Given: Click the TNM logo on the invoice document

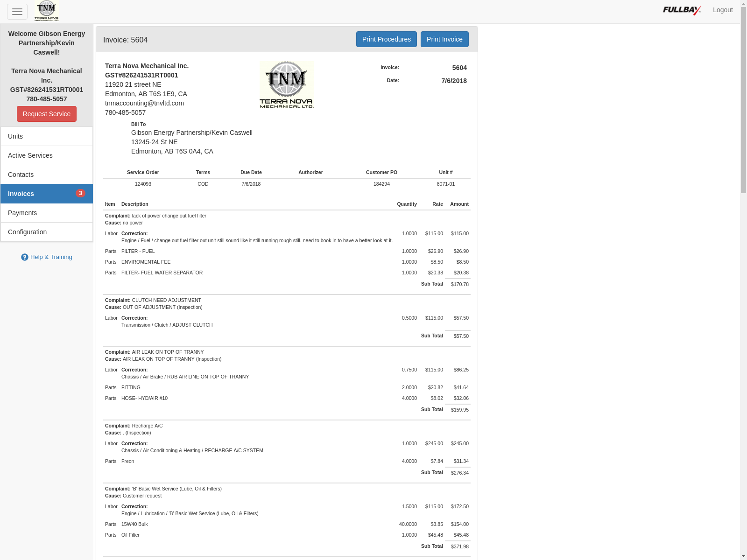Looking at the screenshot, I should tap(286, 84).
